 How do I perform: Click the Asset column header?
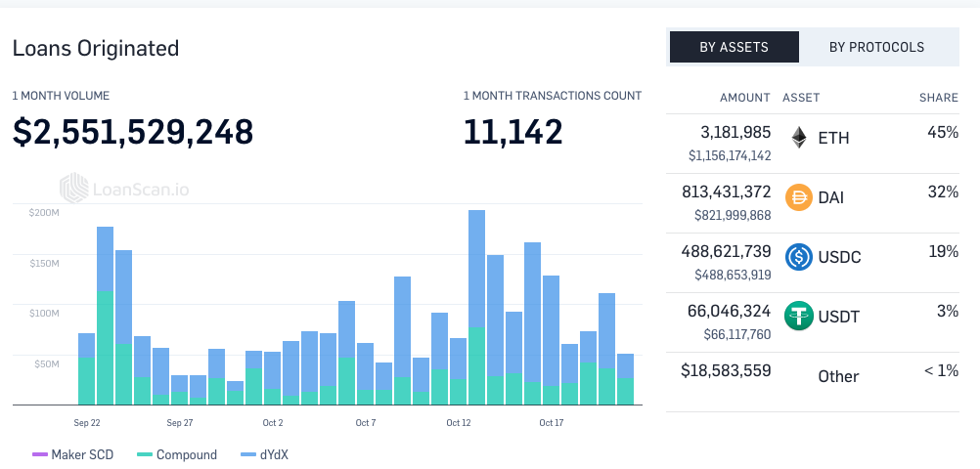tap(801, 98)
